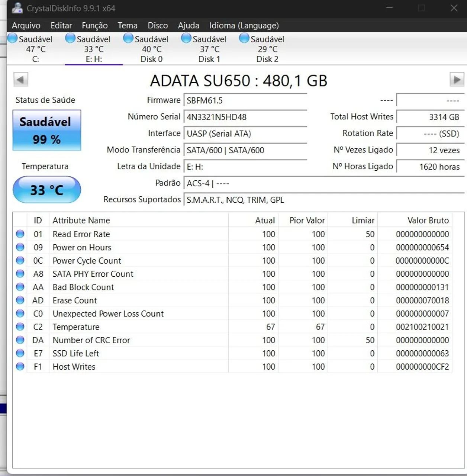Click the CrystalDiskInfo app icon in title bar

coord(17,8)
